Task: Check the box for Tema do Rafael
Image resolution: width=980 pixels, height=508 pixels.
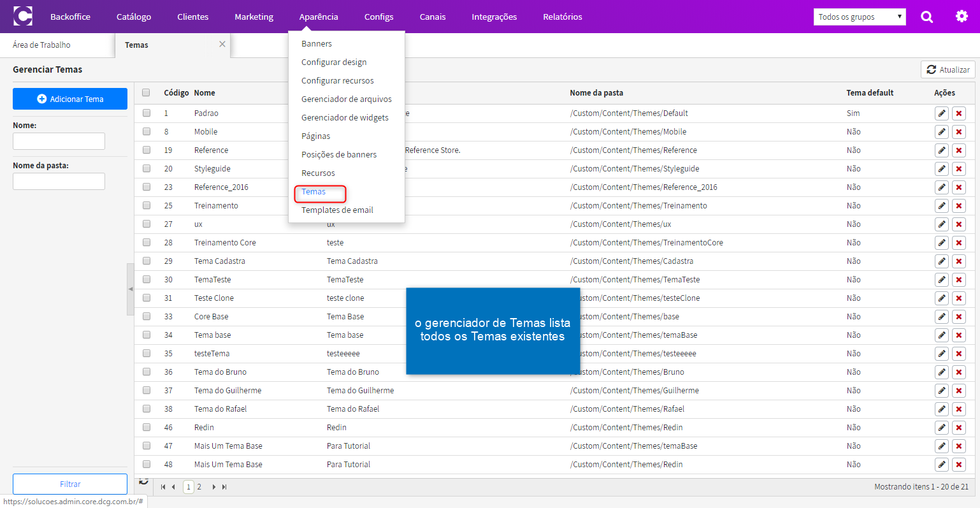Action: [147, 409]
